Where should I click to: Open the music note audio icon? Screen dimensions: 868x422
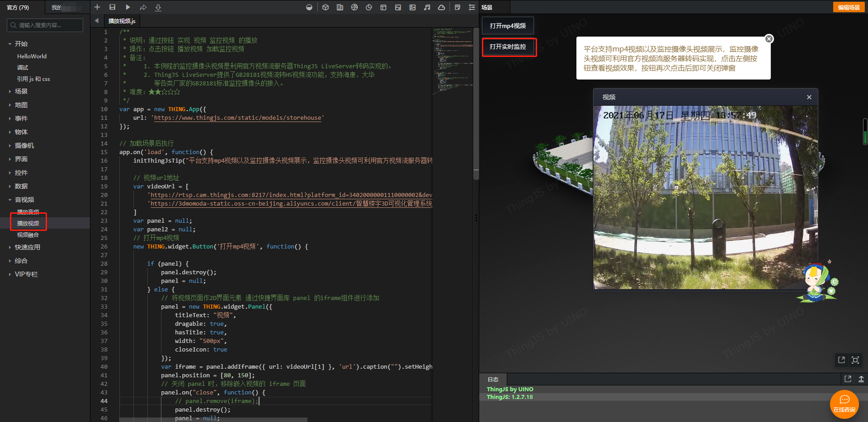pyautogui.click(x=427, y=7)
